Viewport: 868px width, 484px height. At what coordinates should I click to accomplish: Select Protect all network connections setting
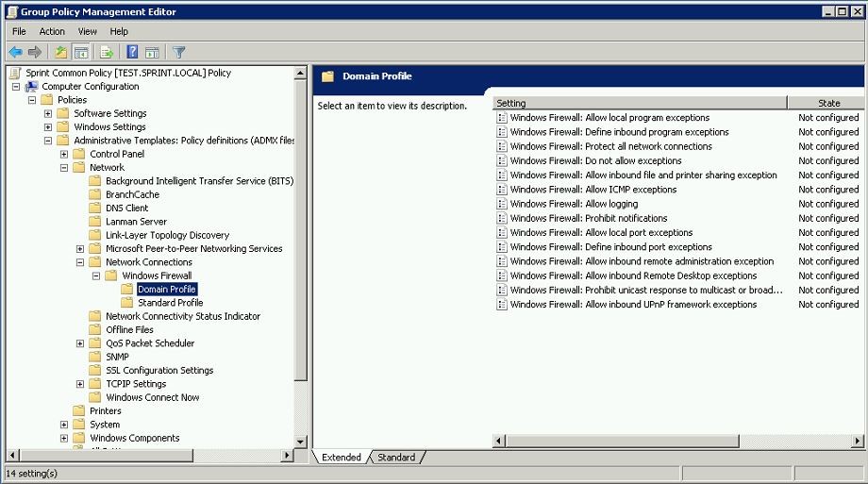(611, 146)
